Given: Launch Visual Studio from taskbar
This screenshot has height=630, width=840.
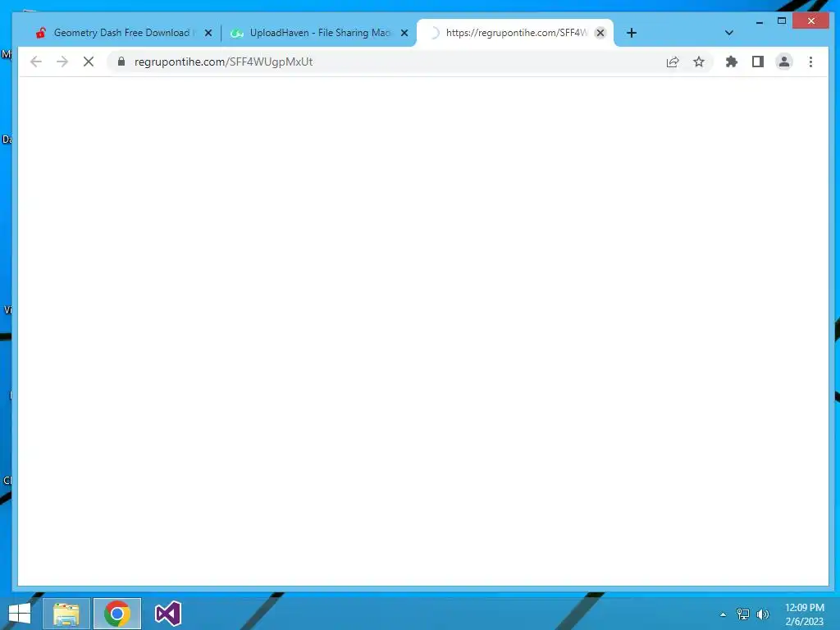Looking at the screenshot, I should point(167,614).
